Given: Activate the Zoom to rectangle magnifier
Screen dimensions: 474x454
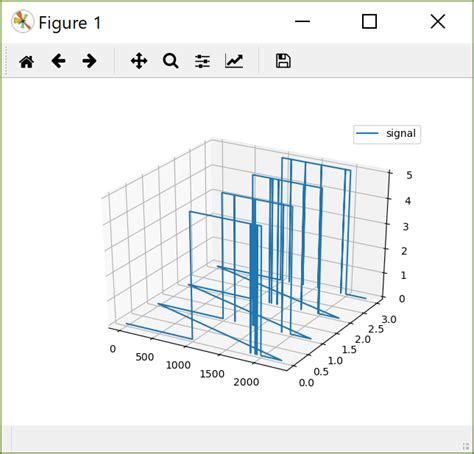Looking at the screenshot, I should coord(171,61).
